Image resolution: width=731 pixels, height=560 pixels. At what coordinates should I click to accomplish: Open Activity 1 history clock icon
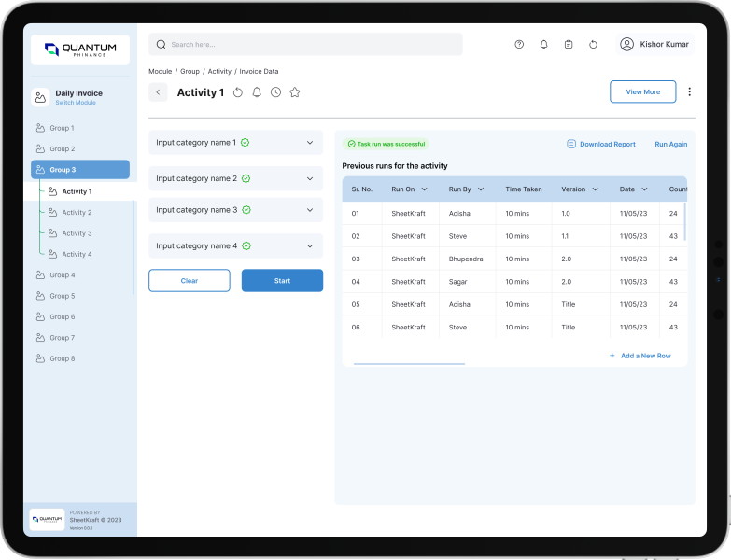pos(275,92)
